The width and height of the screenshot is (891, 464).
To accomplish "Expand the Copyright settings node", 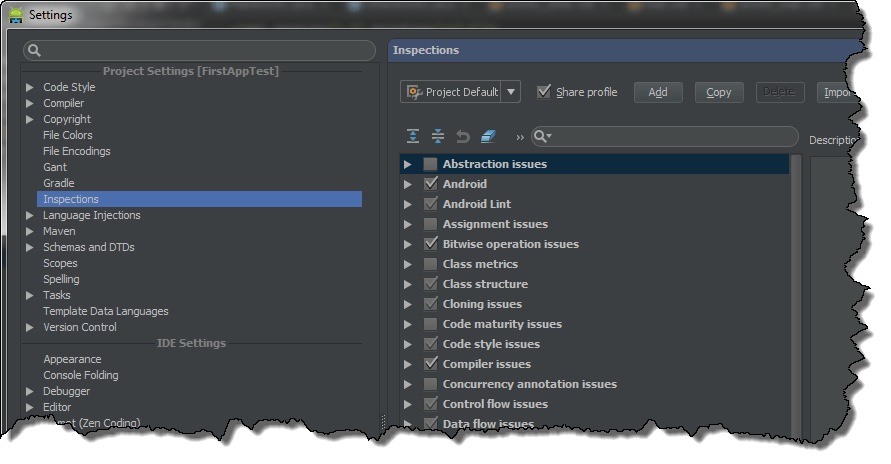I will 30,119.
